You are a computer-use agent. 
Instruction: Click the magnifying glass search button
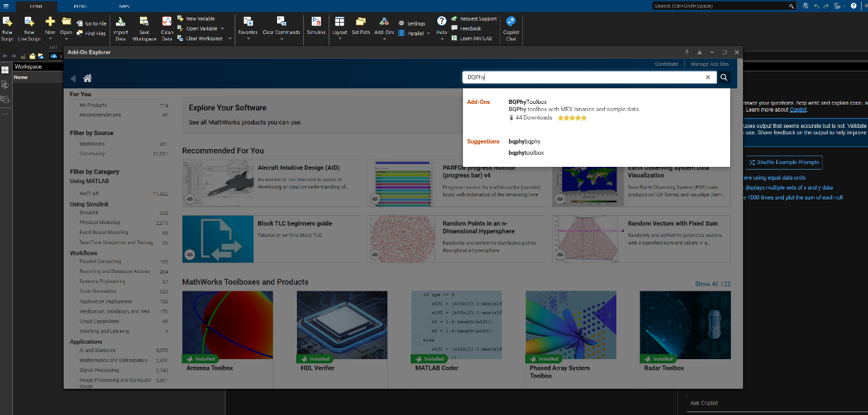point(724,78)
